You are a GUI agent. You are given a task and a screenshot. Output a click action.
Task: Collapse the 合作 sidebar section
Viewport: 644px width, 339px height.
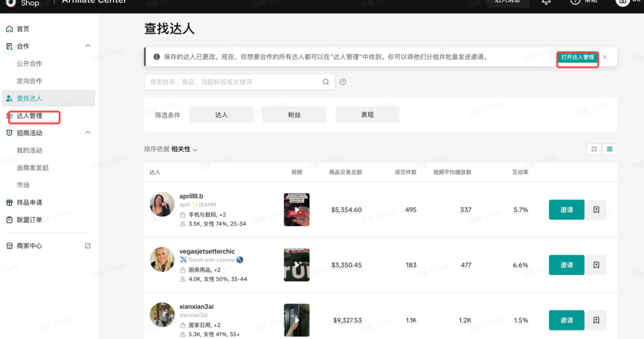tap(88, 46)
